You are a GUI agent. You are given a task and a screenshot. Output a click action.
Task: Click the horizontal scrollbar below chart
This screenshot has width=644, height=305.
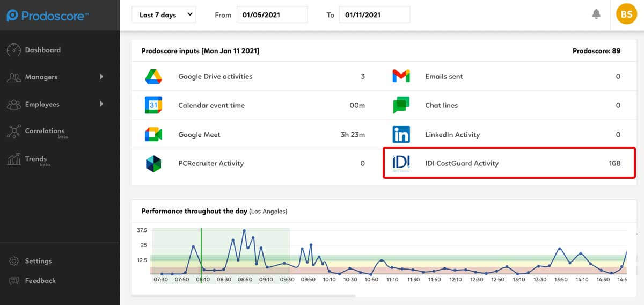(244, 295)
